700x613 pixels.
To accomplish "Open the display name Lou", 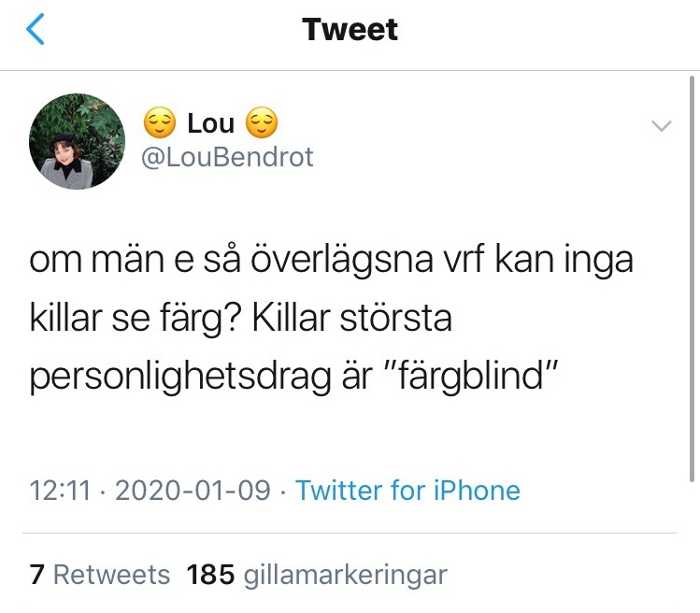I will tap(210, 123).
